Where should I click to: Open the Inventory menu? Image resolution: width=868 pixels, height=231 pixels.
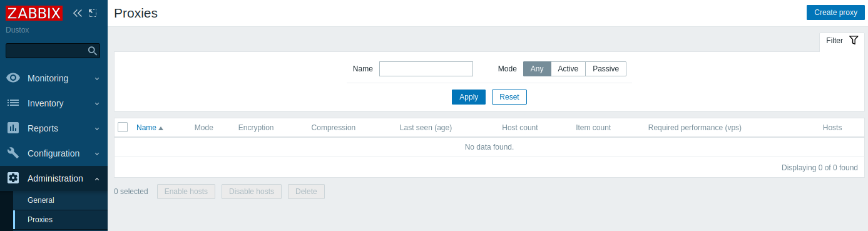54,103
